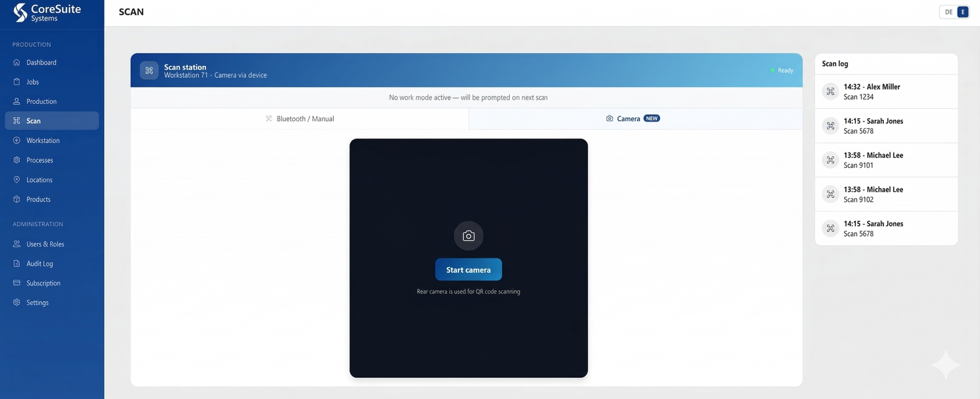Go to the Workstation menu item

[43, 141]
